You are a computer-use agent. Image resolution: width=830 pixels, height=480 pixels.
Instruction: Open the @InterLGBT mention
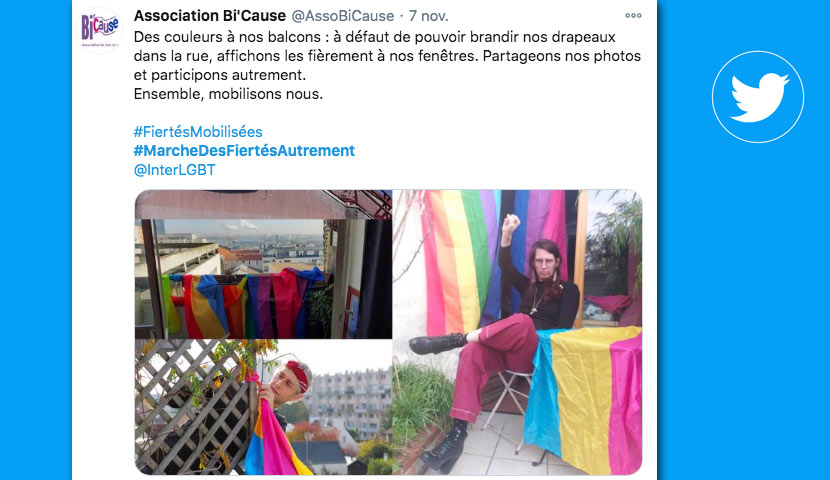point(175,170)
